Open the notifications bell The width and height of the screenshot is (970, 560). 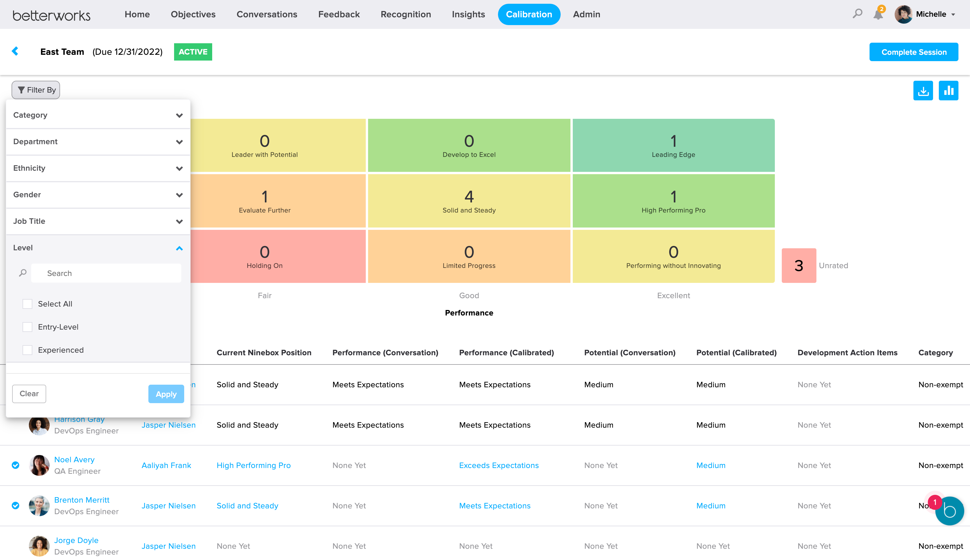[x=878, y=15]
